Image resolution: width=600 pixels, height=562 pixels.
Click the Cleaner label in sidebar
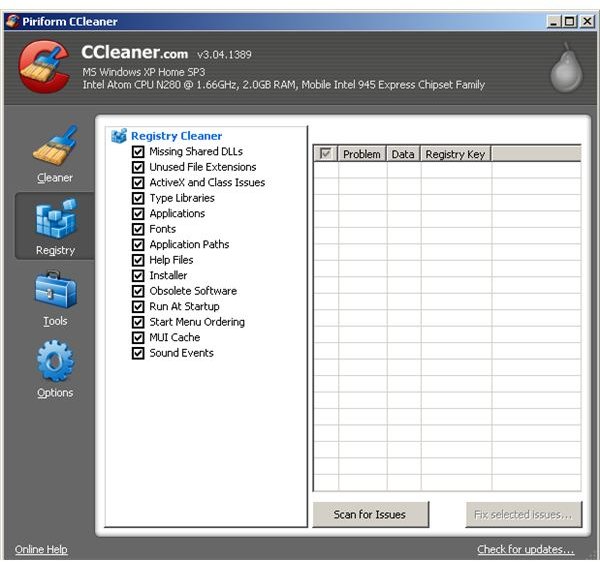55,178
